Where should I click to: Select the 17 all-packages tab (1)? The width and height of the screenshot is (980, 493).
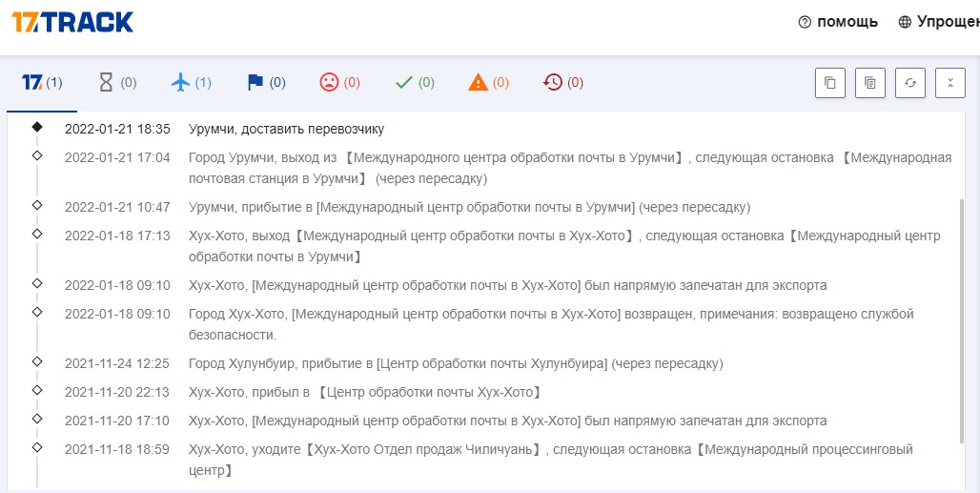[x=42, y=82]
